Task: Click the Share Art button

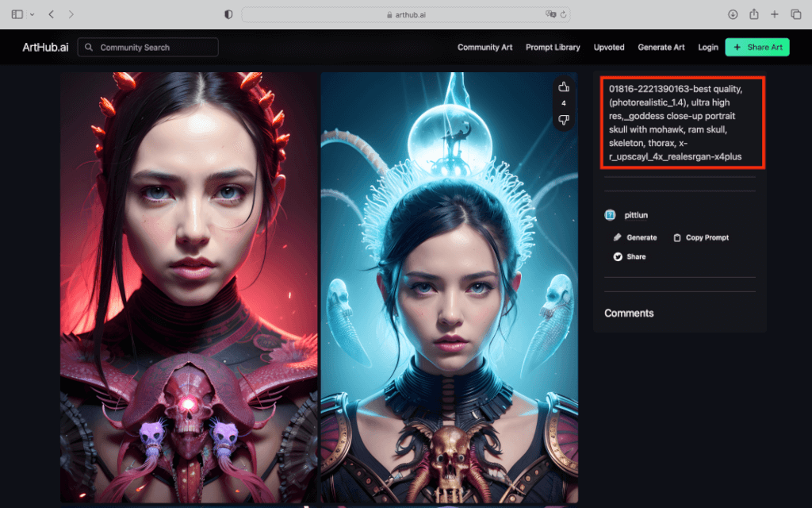Action: 757,47
